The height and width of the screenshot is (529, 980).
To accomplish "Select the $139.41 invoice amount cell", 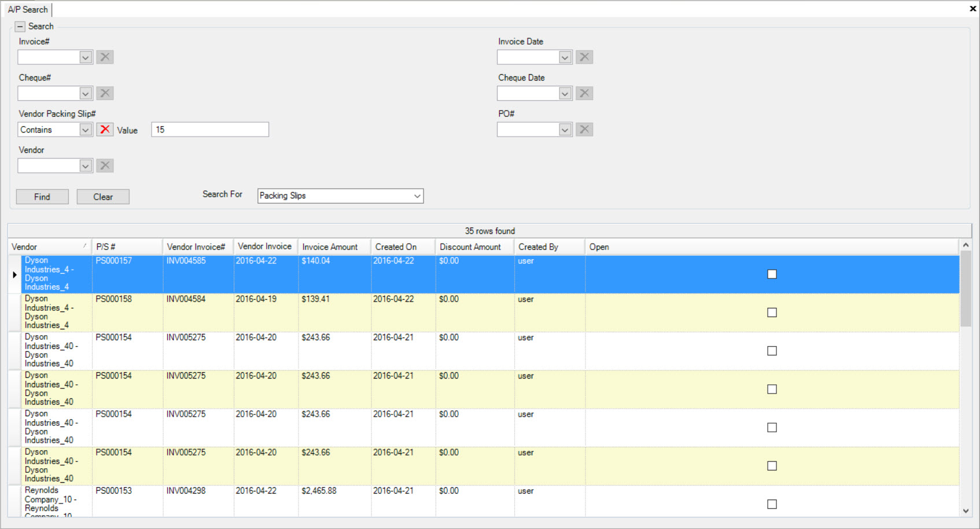I will tap(334, 313).
